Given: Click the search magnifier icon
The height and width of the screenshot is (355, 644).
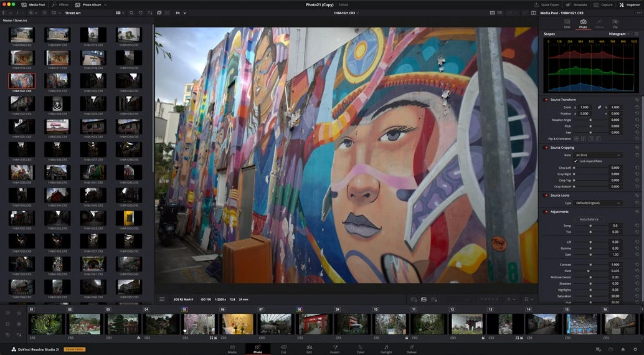Looking at the screenshot, I should (131, 12).
